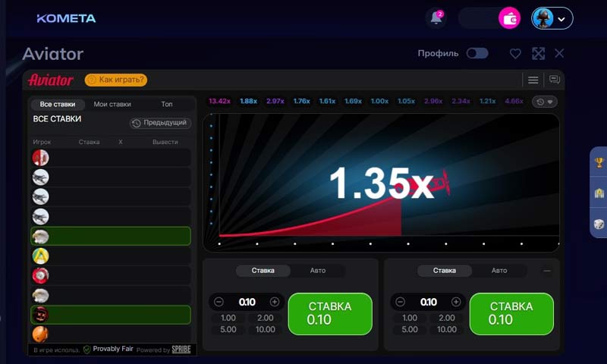Click the dice icon in right sidebar
Image resolution: width=607 pixels, height=364 pixels.
tap(599, 224)
